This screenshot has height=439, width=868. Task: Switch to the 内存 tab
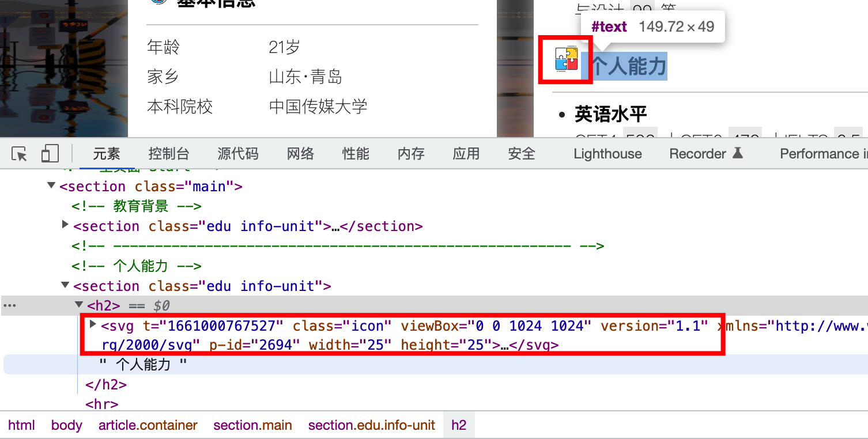coord(411,154)
